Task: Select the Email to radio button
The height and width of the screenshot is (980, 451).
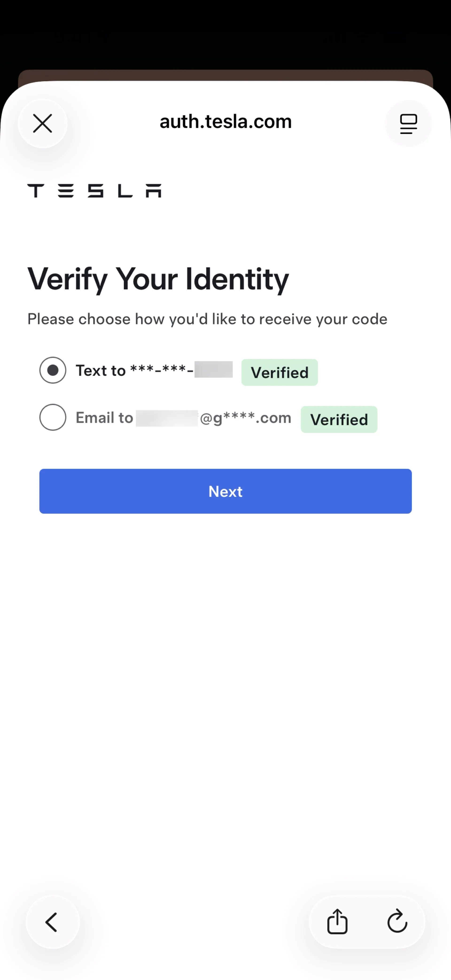Action: coord(53,417)
